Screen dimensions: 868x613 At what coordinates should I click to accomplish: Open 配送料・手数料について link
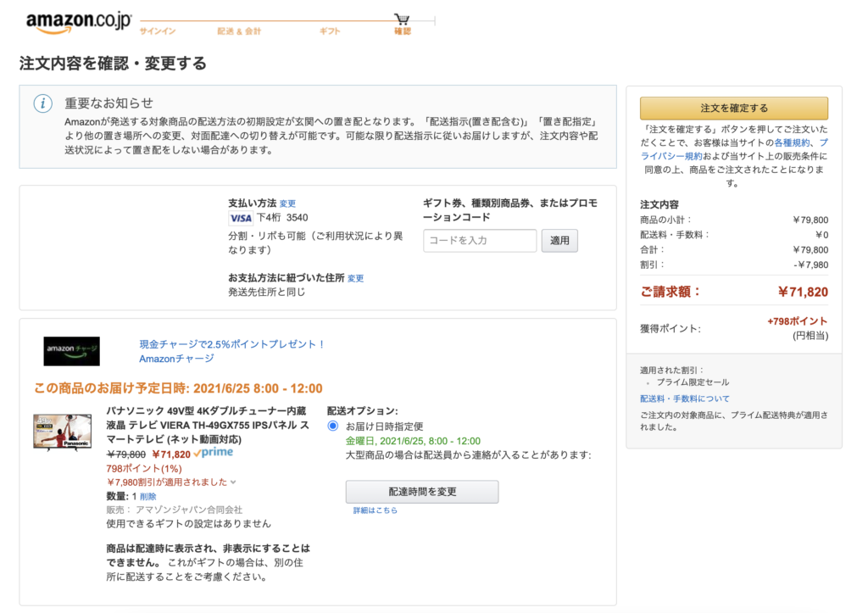click(684, 398)
